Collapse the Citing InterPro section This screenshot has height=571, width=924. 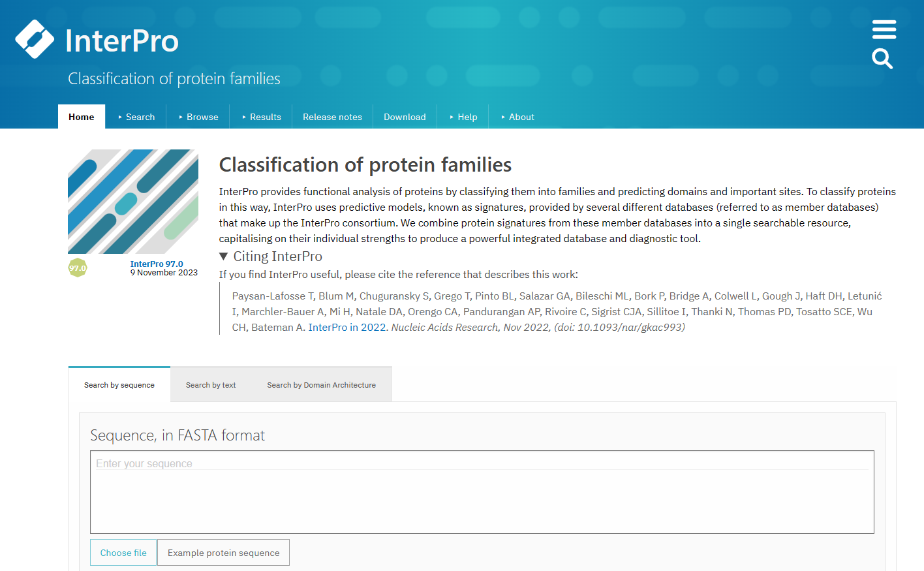click(x=224, y=256)
